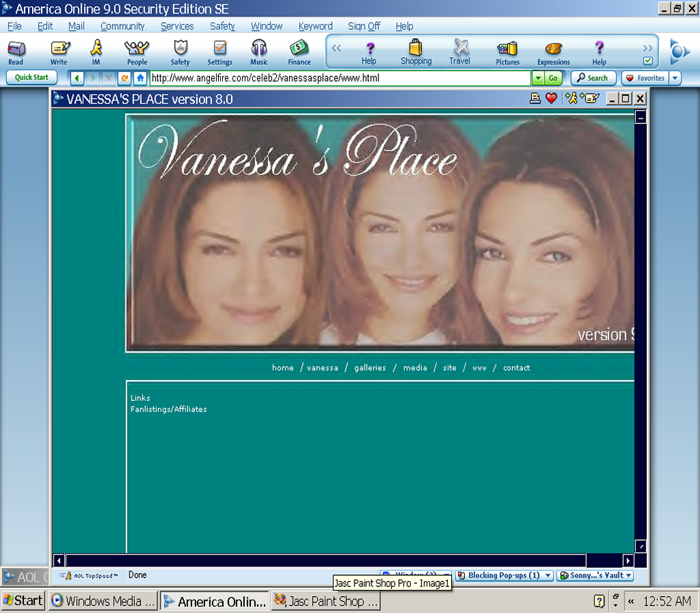
Task: Follow the galleries navigation link
Action: pyautogui.click(x=369, y=368)
